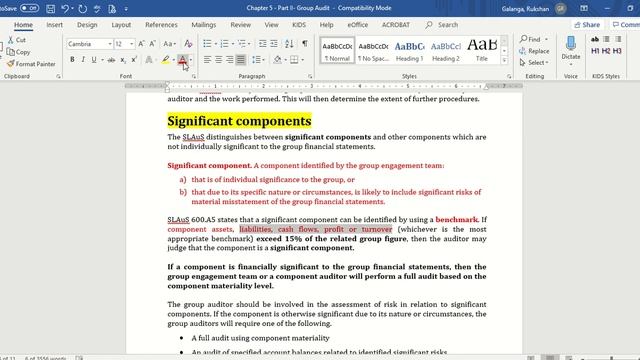640x360 pixels.
Task: Click Find in the Editing group
Action: click(x=531, y=39)
